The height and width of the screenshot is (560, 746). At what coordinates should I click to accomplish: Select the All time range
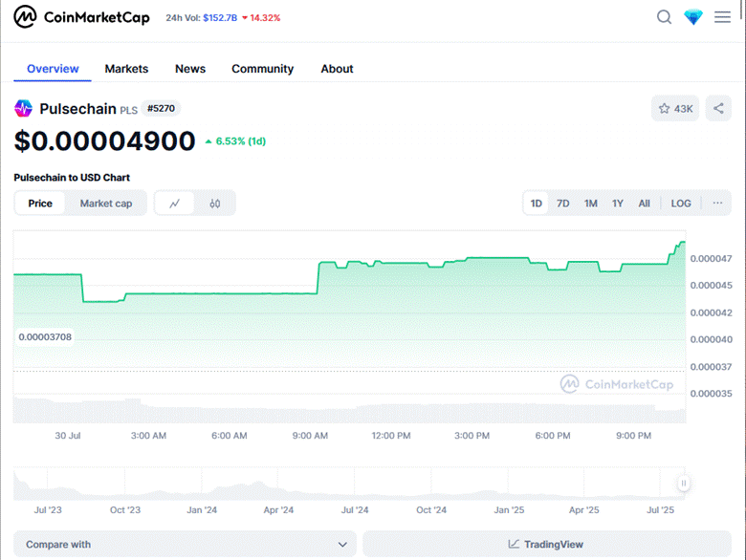645,204
